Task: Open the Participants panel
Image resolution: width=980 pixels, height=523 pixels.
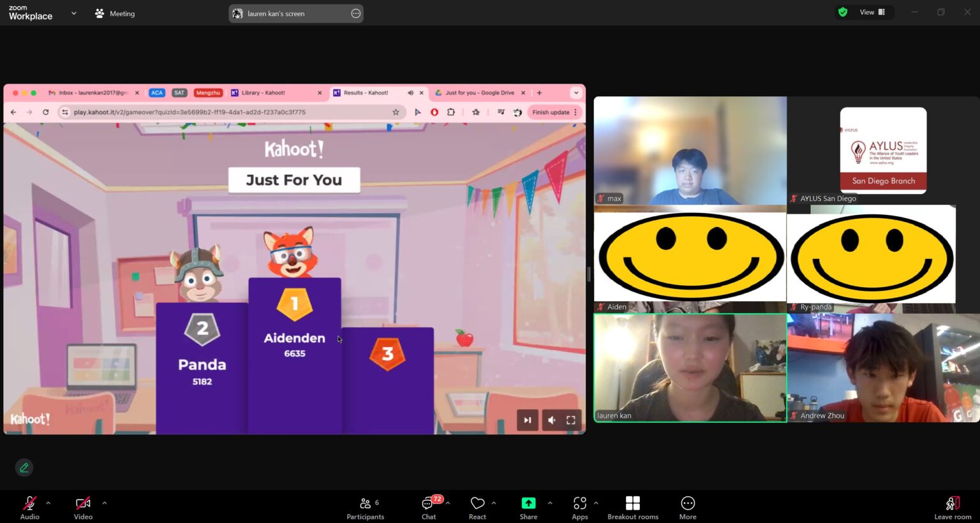Action: 366,508
